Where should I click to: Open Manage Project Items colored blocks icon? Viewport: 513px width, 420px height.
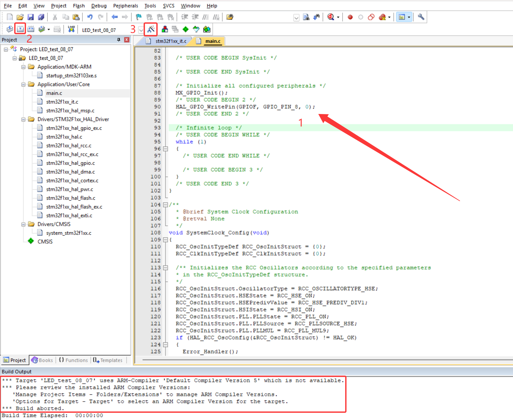165,29
